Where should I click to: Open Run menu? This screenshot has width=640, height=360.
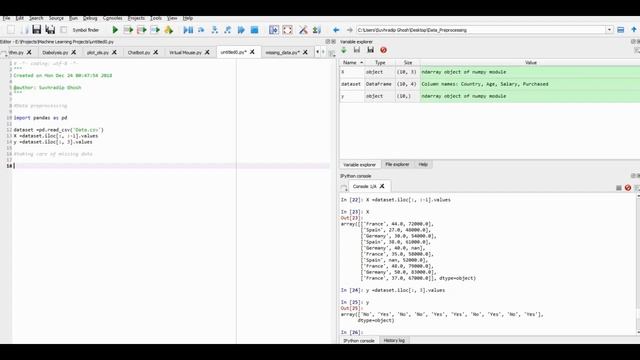click(73, 18)
